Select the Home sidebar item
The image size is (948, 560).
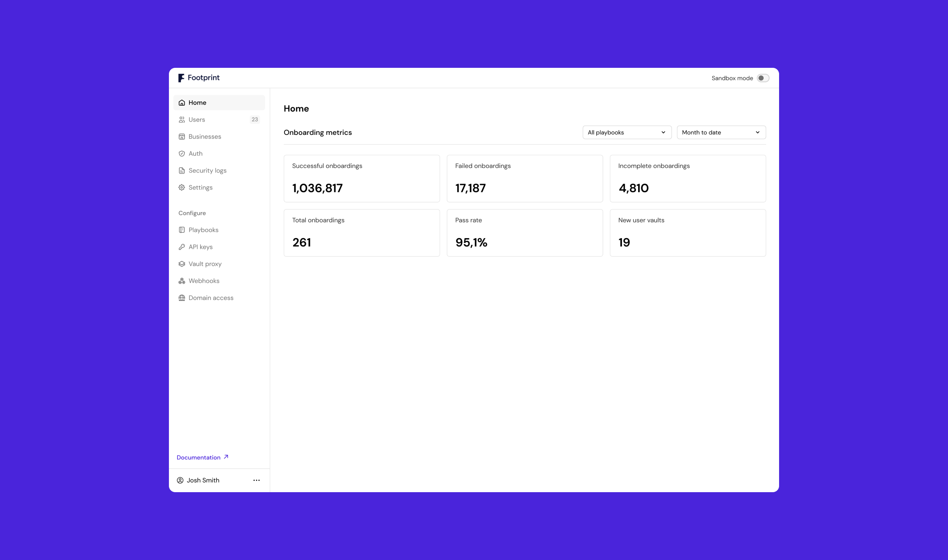219,103
